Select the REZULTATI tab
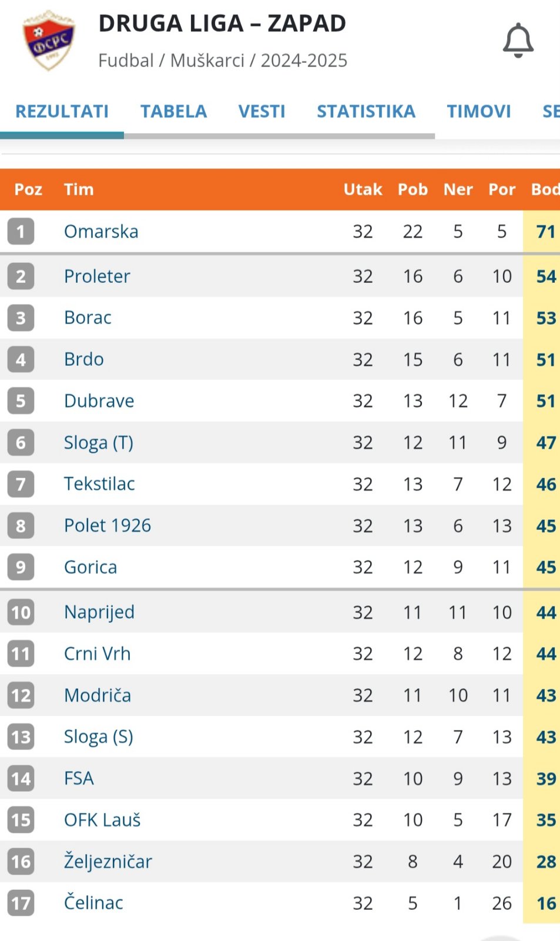The width and height of the screenshot is (560, 941). 62,111
